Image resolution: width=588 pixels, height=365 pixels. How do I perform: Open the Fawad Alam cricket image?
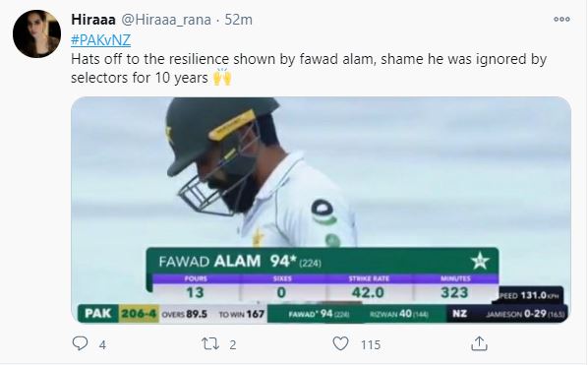click(321, 211)
